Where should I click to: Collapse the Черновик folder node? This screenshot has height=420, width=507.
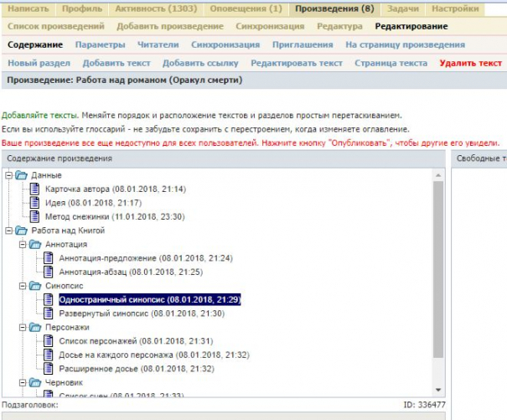pyautogui.click(x=23, y=382)
